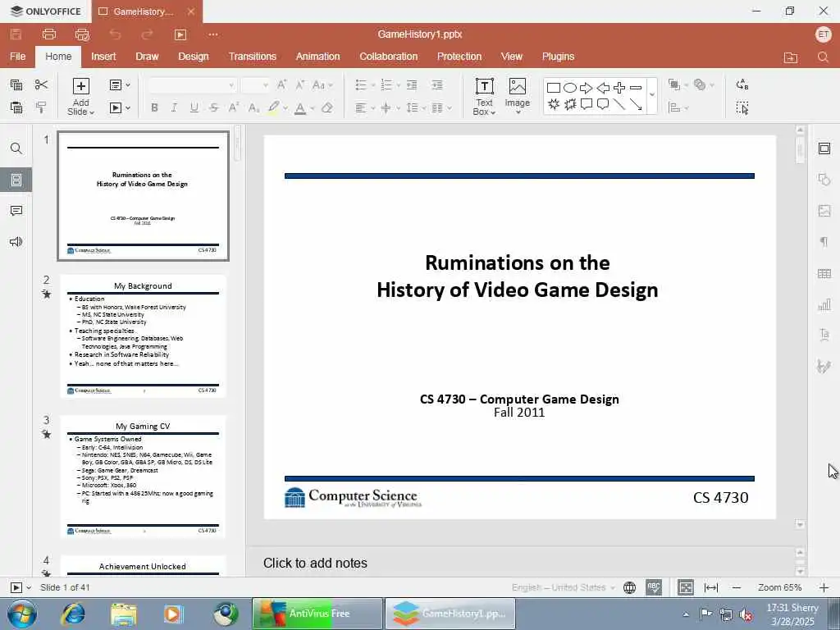The height and width of the screenshot is (630, 840).
Task: Click the Print icon
Action: point(48,34)
